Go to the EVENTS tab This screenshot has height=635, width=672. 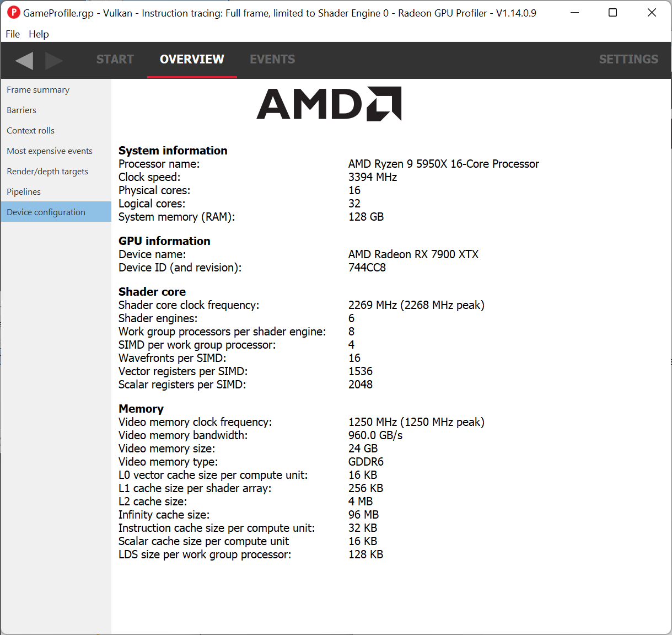pos(272,60)
